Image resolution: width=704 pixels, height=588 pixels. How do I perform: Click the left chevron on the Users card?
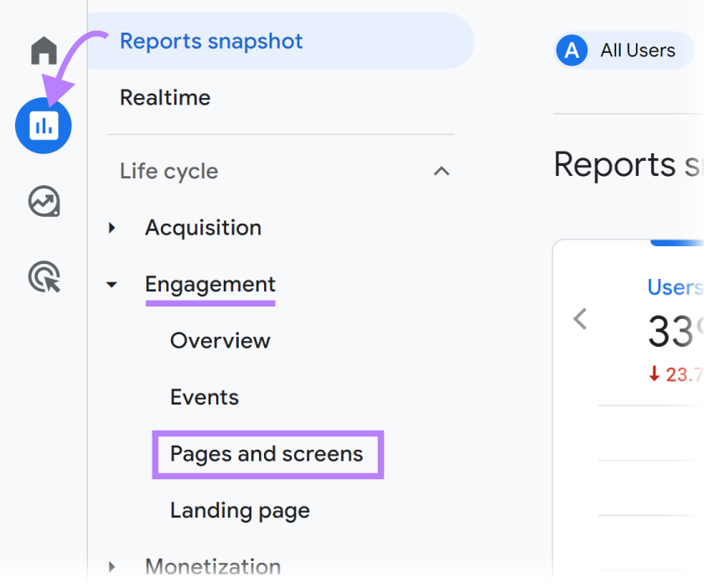coord(579,319)
